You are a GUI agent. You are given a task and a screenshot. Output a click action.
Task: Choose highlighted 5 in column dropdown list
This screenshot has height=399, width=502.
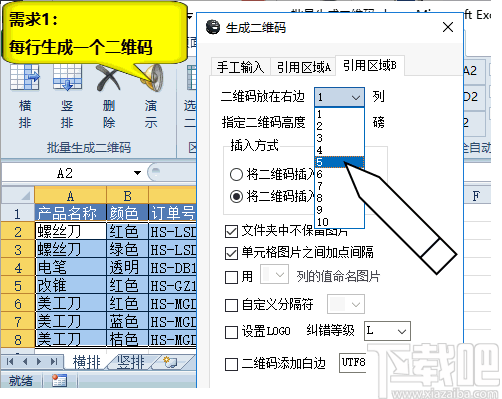(x=339, y=162)
